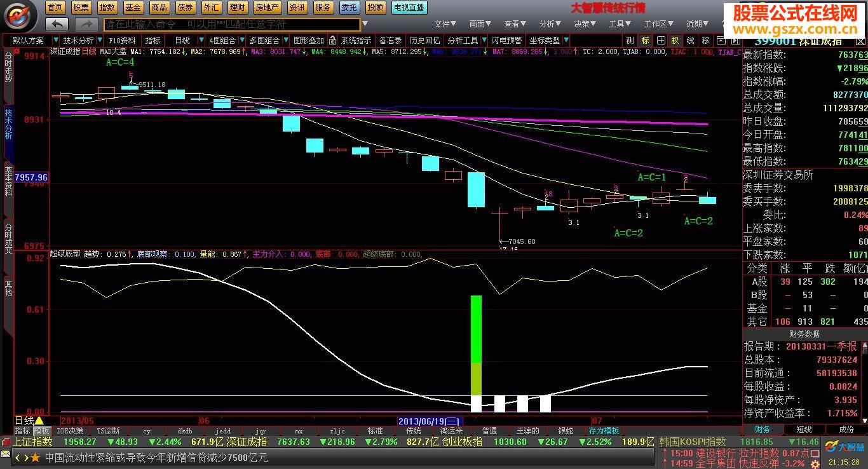
Task: Toggle the 权 rights-adjustment button
Action: (x=675, y=40)
